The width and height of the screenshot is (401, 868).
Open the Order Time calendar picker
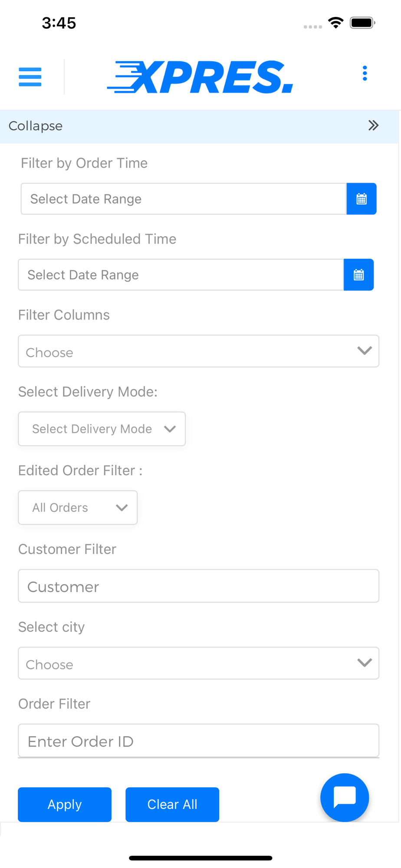[361, 199]
